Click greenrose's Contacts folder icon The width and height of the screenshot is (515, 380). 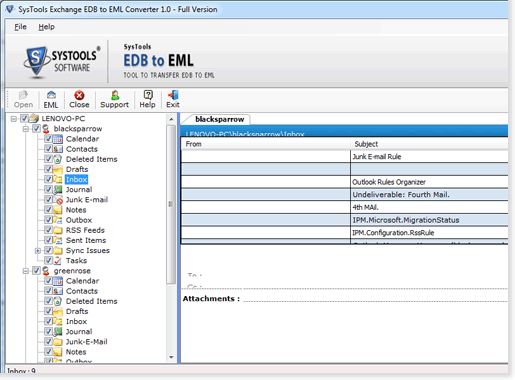[58, 291]
